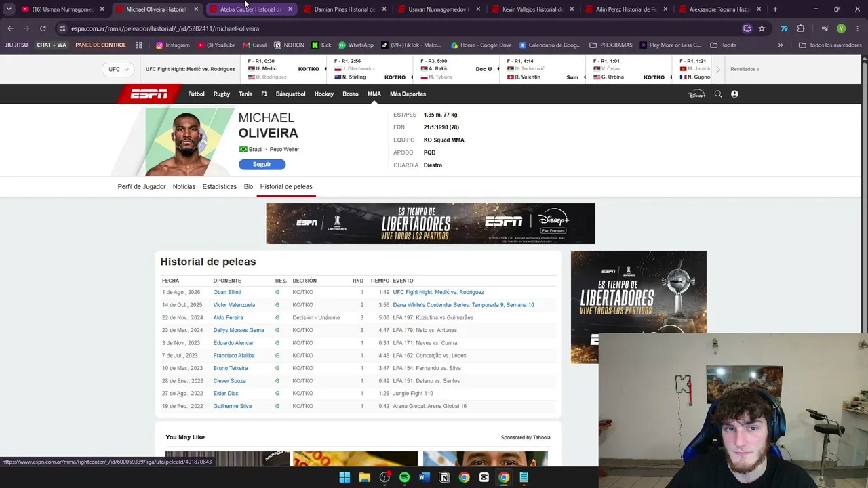Select the Fútbol menu item

click(196, 94)
